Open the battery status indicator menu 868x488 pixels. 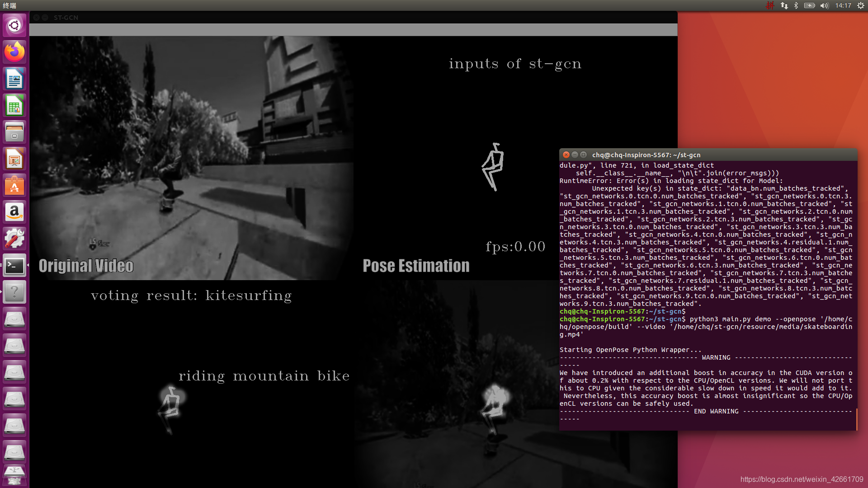(809, 6)
